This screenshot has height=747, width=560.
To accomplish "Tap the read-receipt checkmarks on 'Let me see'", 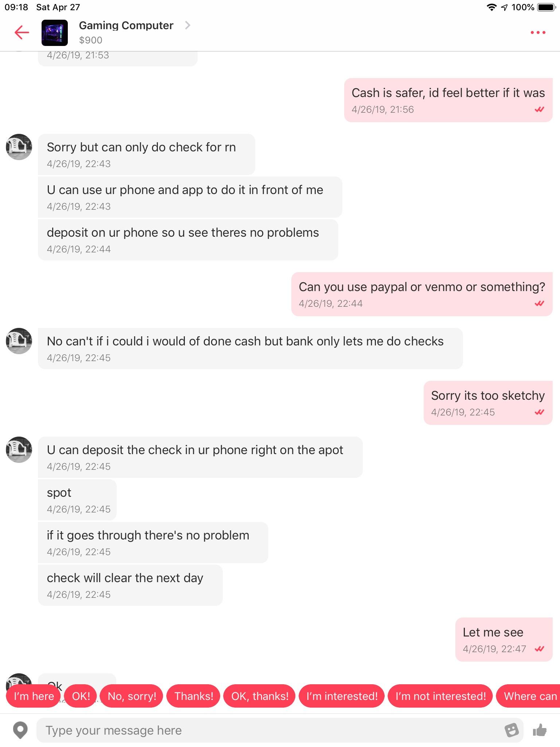I will tap(539, 648).
